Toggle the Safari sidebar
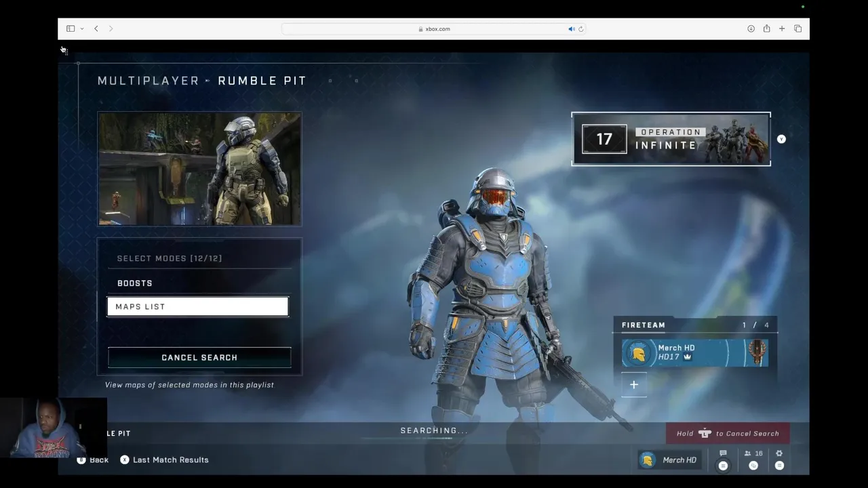 [70, 28]
